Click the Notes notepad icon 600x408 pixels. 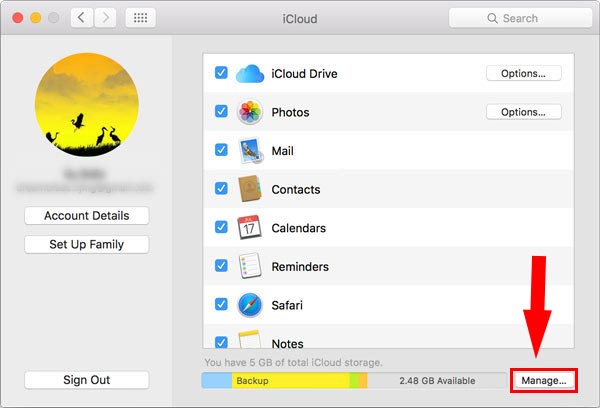pos(249,339)
